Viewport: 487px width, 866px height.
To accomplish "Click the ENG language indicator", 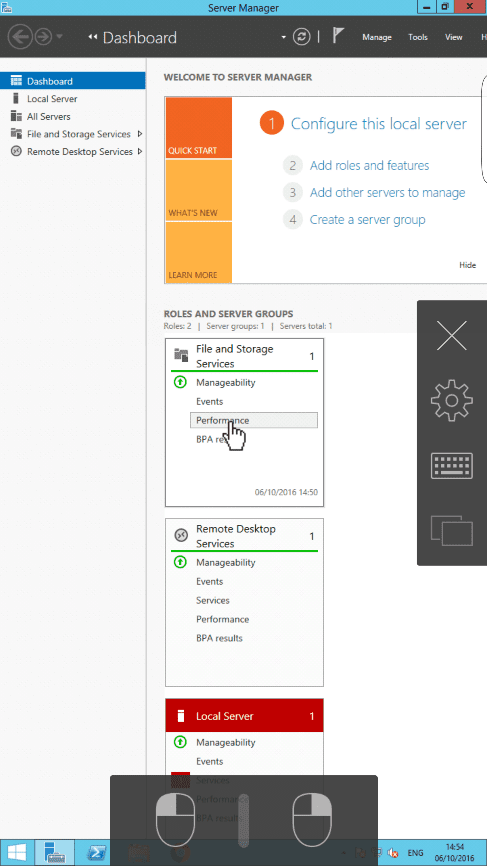I will 415,853.
